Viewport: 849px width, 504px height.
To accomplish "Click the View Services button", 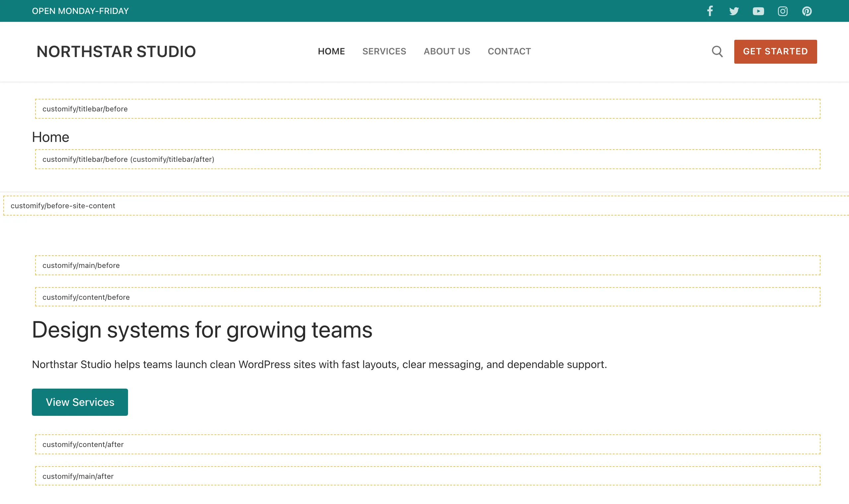I will 80,402.
